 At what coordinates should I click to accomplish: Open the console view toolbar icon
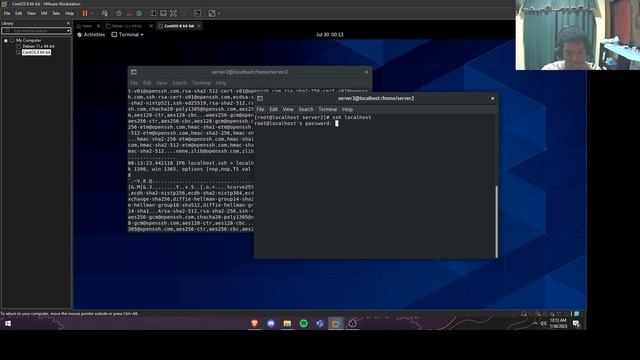click(198, 13)
